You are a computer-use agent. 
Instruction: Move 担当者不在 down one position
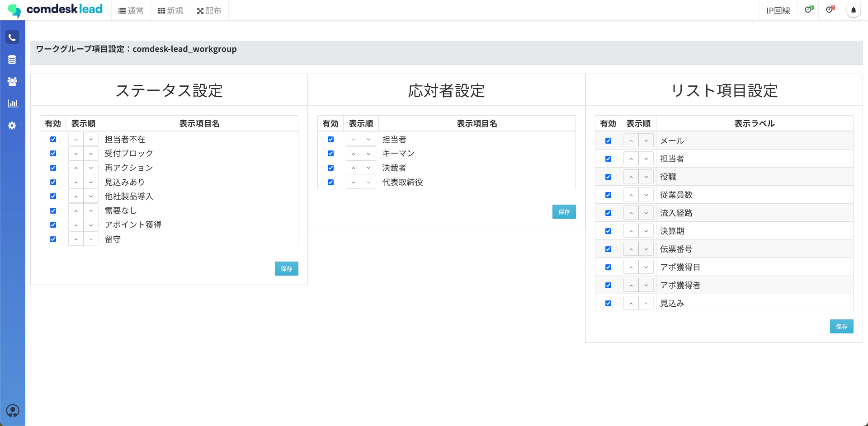[91, 140]
